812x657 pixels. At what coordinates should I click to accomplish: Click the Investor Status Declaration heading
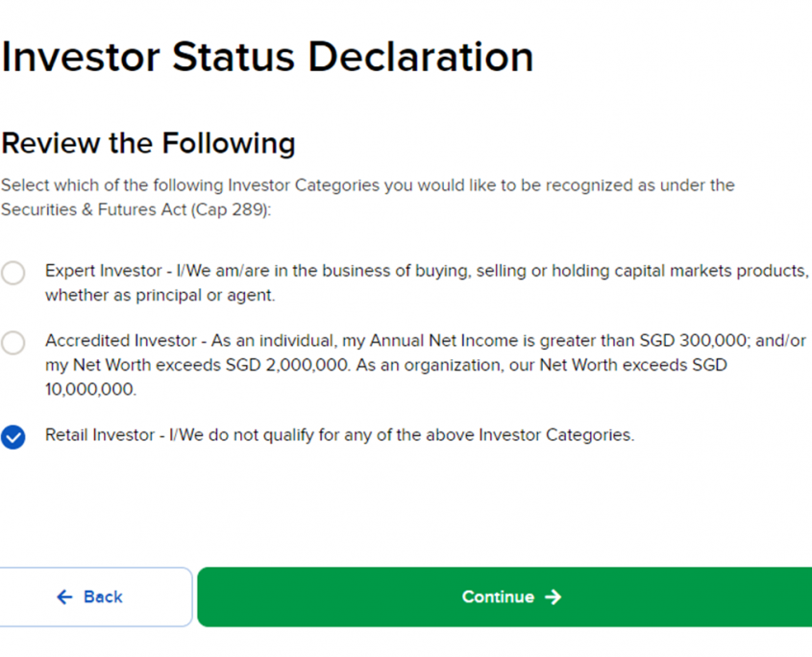[267, 58]
